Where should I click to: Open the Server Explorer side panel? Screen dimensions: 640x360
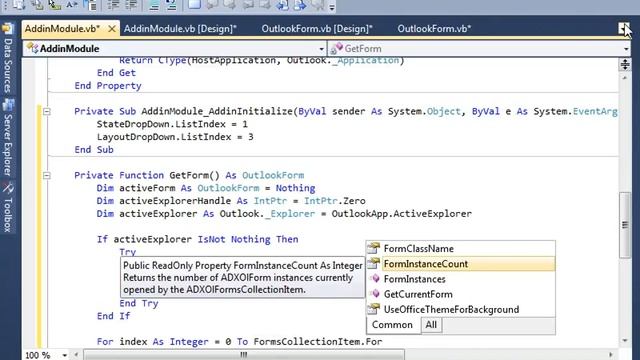point(7,137)
